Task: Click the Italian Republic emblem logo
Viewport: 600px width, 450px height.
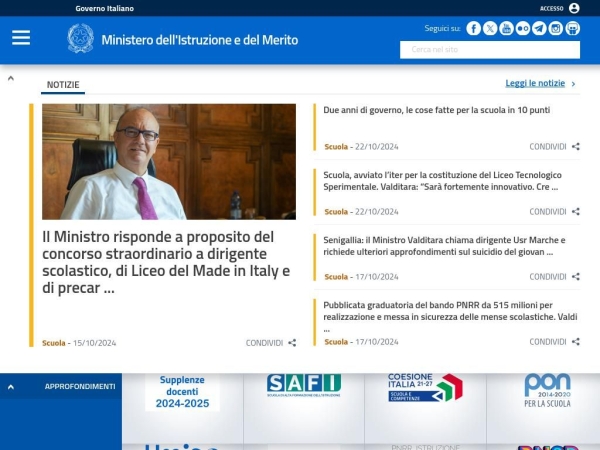Action: tap(80, 38)
